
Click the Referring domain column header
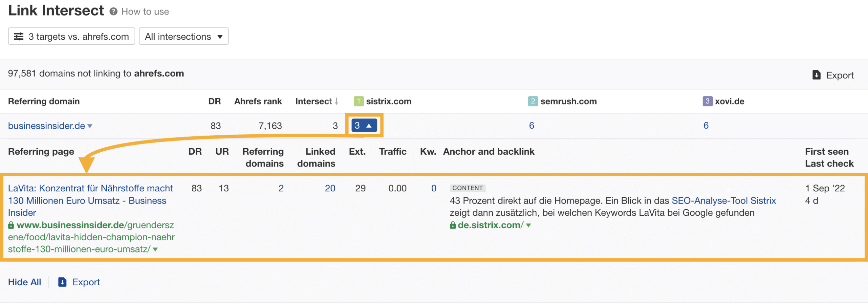pos(44,101)
